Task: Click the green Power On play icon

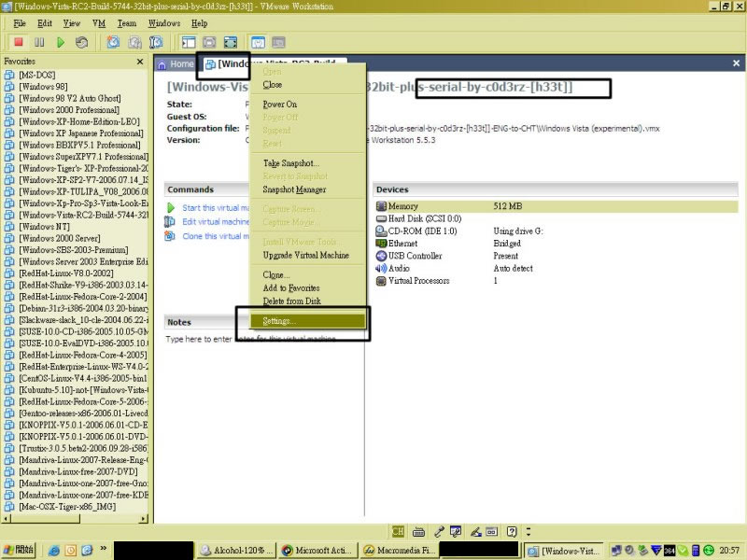Action: (61, 42)
